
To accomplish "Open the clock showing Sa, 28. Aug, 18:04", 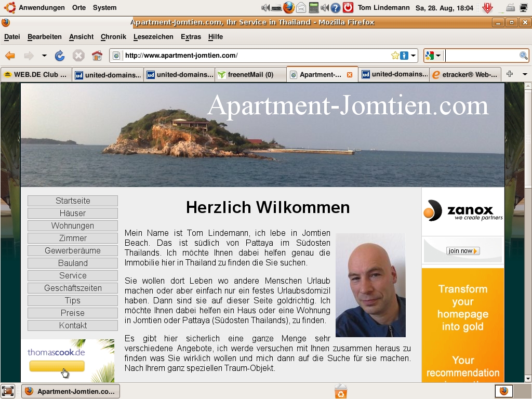I will [444, 8].
